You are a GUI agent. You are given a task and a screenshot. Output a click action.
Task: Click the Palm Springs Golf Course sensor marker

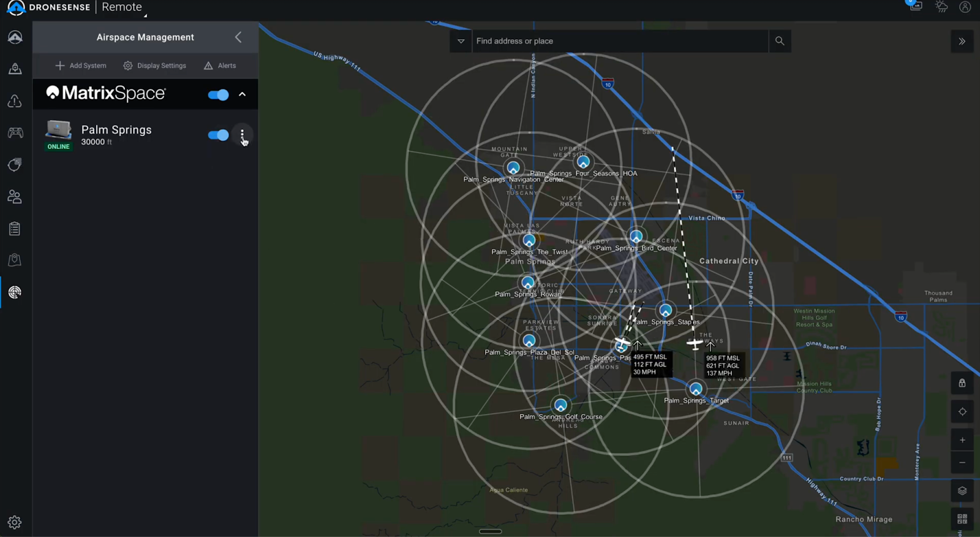click(x=560, y=405)
